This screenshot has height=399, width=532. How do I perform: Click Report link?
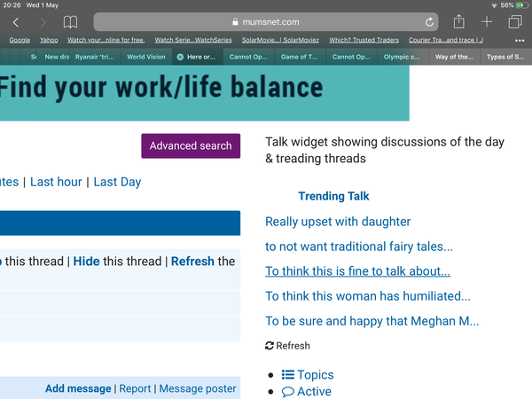[135, 388]
